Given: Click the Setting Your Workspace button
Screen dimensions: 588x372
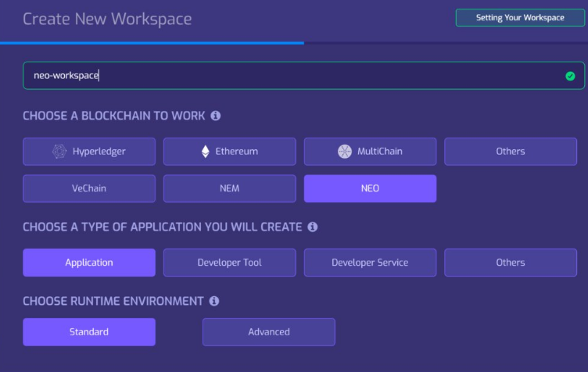Looking at the screenshot, I should tap(520, 18).
